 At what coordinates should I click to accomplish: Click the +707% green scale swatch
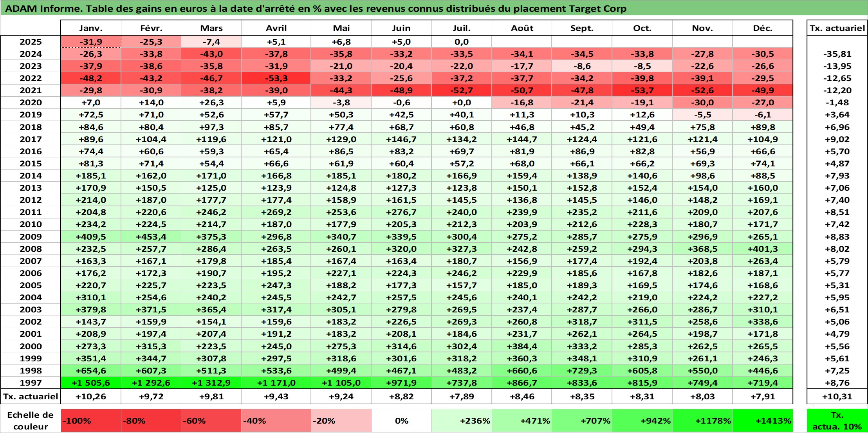click(x=582, y=420)
